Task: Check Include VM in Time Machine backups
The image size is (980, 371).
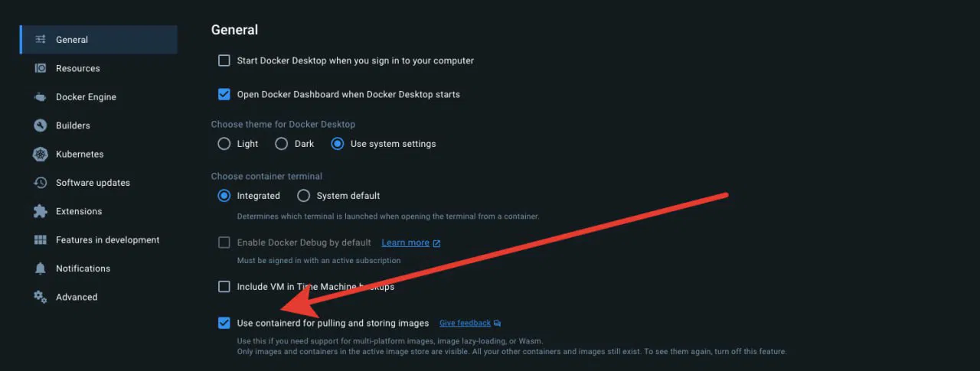Action: [x=224, y=287]
